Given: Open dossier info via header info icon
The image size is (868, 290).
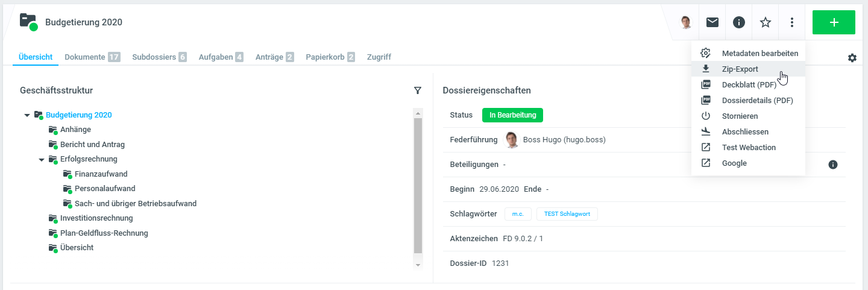Looking at the screenshot, I should pos(739,22).
